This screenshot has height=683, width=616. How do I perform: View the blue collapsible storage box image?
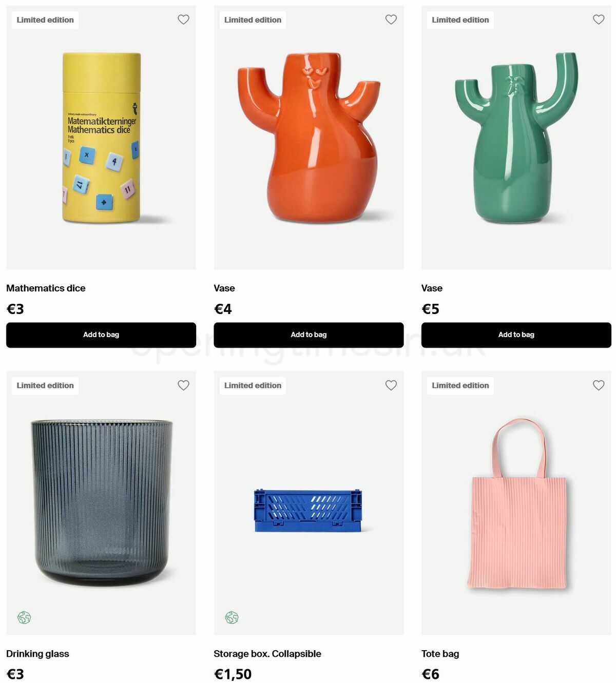coord(309,503)
